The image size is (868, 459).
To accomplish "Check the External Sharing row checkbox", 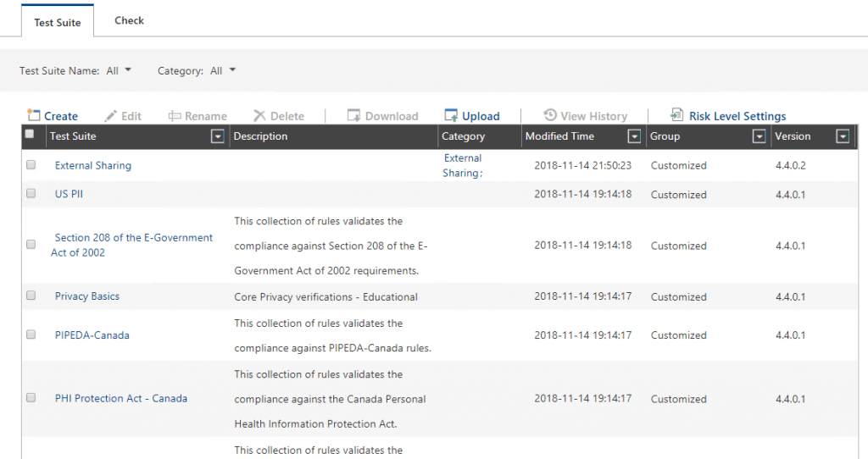I will click(31, 165).
